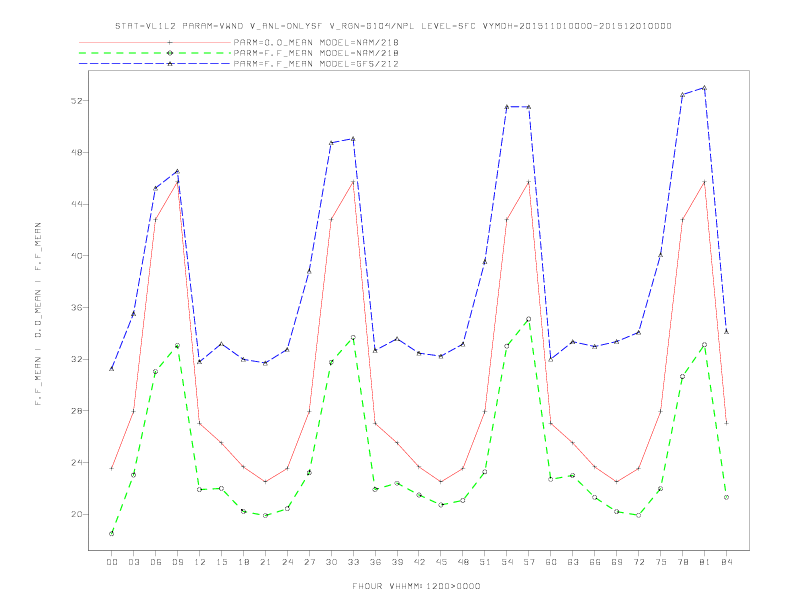Click the x-axis forecast hour label 45
This screenshot has height=612, width=792.
[441, 562]
